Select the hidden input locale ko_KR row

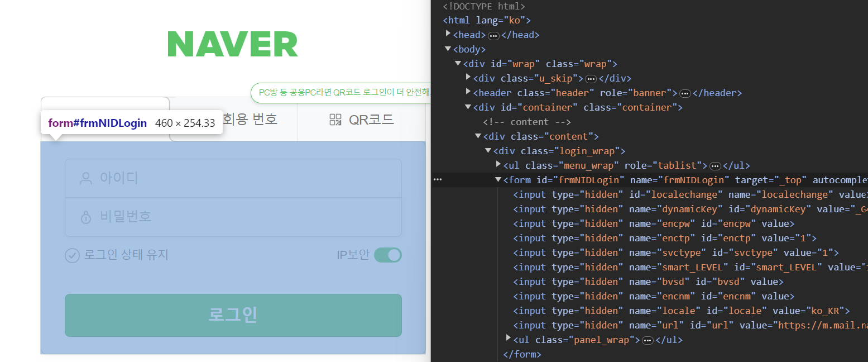682,311
